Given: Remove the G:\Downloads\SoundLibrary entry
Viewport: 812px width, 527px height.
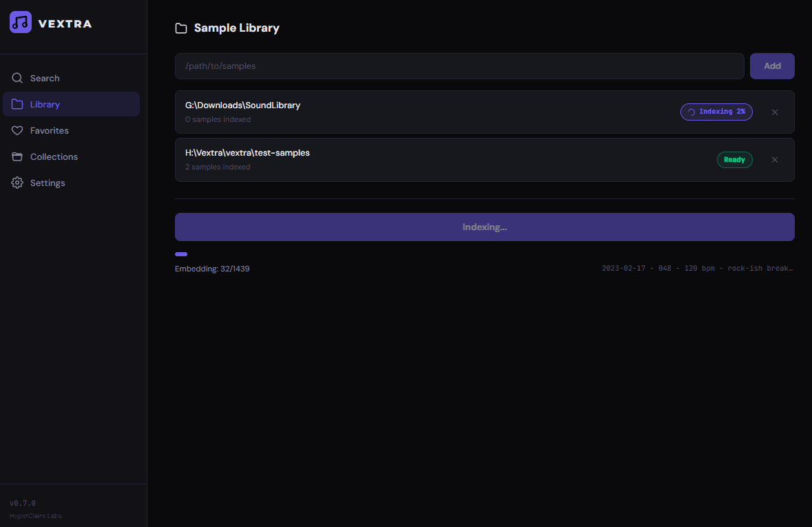Looking at the screenshot, I should coord(775,112).
